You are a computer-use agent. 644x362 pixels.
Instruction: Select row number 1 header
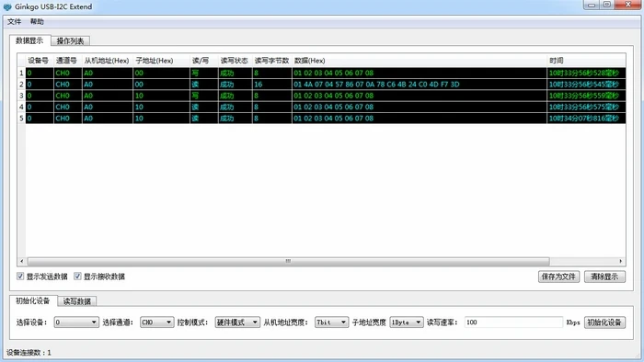tap(21, 73)
